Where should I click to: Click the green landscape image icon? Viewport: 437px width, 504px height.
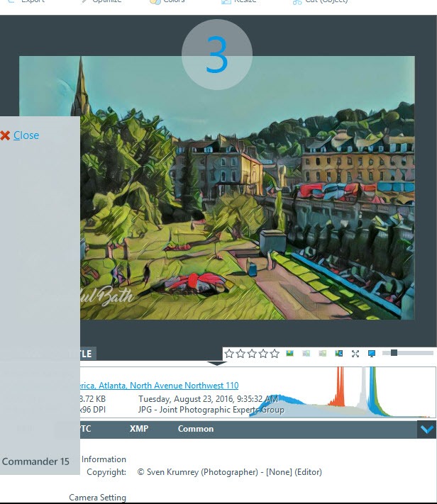[x=290, y=354]
